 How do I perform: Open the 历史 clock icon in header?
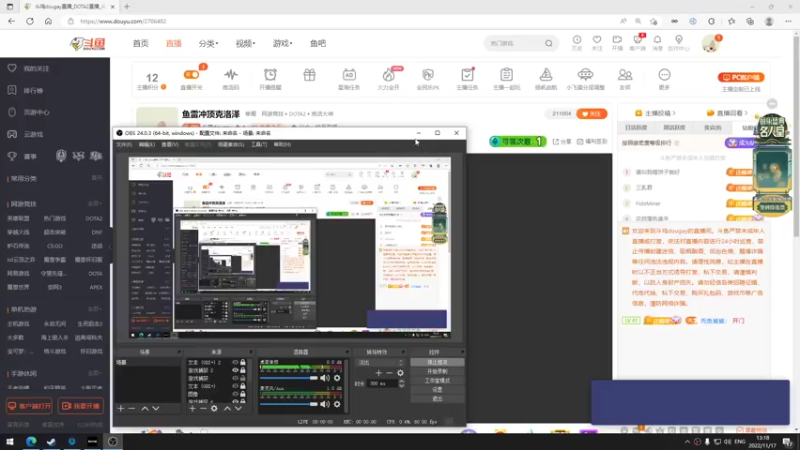click(x=577, y=40)
